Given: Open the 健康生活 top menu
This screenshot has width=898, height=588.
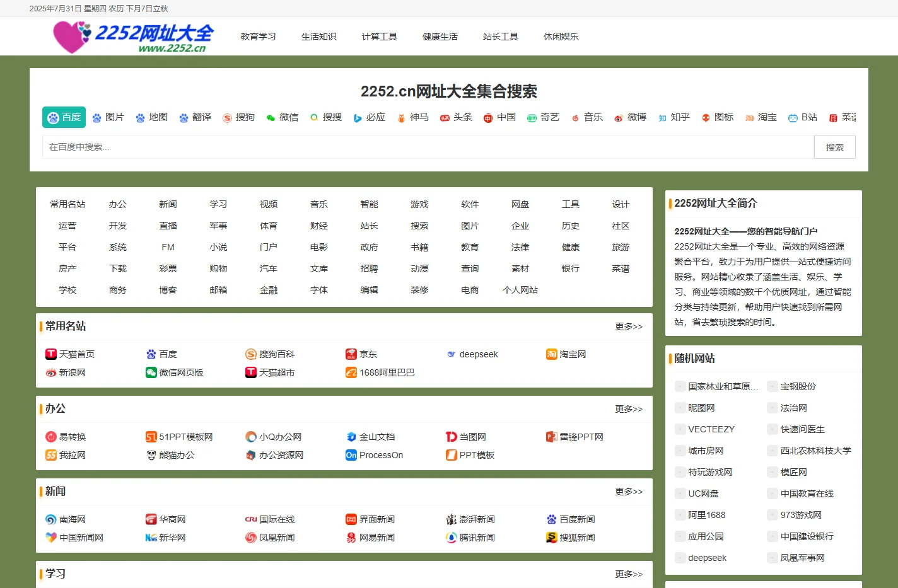Looking at the screenshot, I should point(440,37).
